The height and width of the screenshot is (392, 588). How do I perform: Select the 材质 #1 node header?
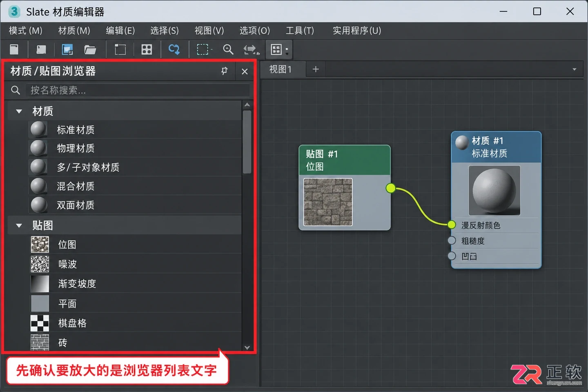[x=496, y=147]
